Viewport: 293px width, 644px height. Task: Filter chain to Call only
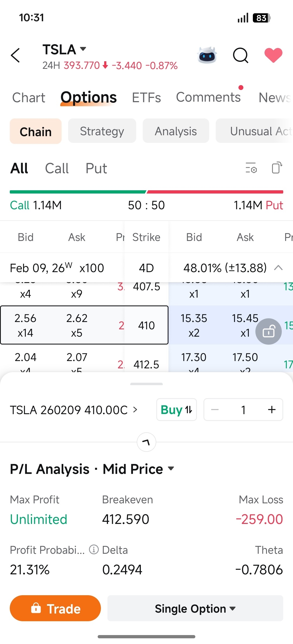tap(57, 168)
